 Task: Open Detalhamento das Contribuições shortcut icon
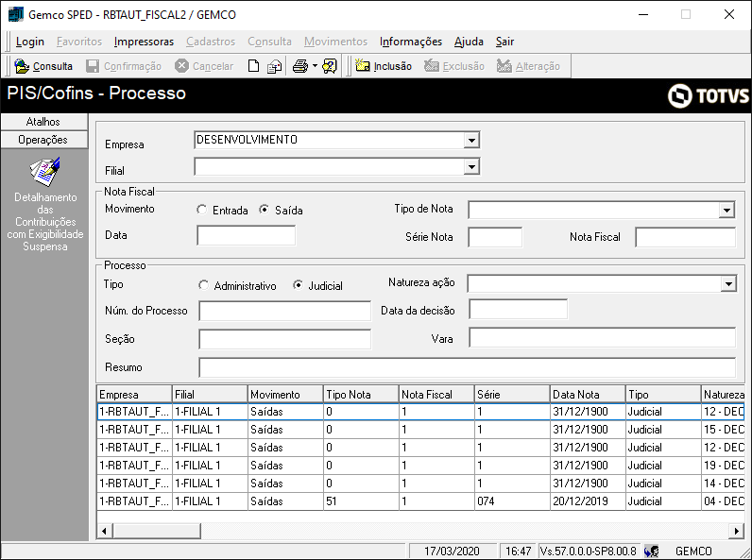[x=45, y=172]
